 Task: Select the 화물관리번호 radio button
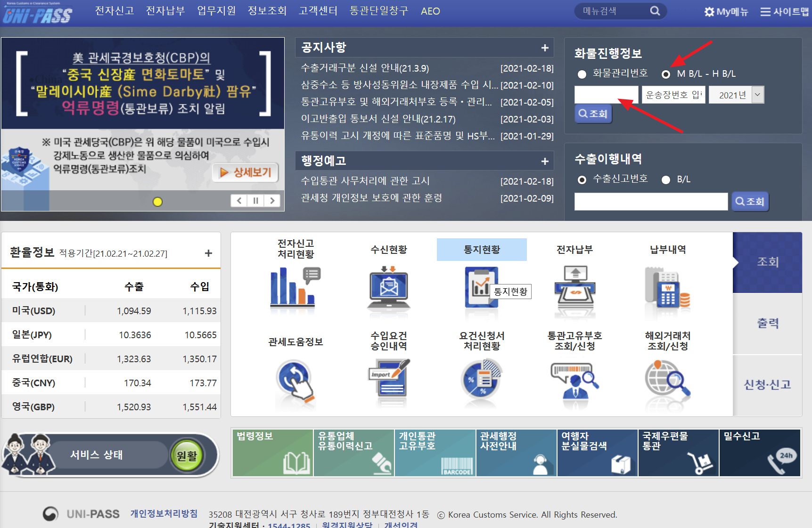pyautogui.click(x=582, y=74)
